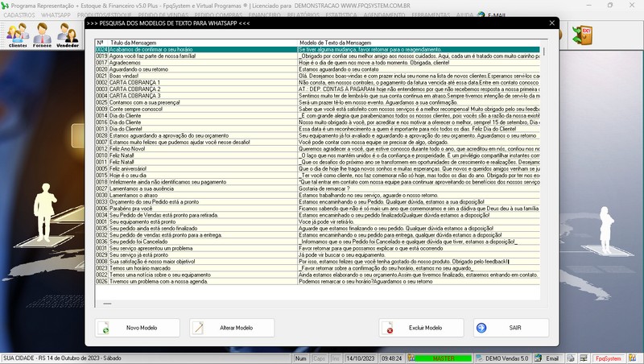The width and height of the screenshot is (644, 364).
Task: Select row 'Estamos aguardando a aprovação do seu orçamento'
Action: [x=317, y=135]
